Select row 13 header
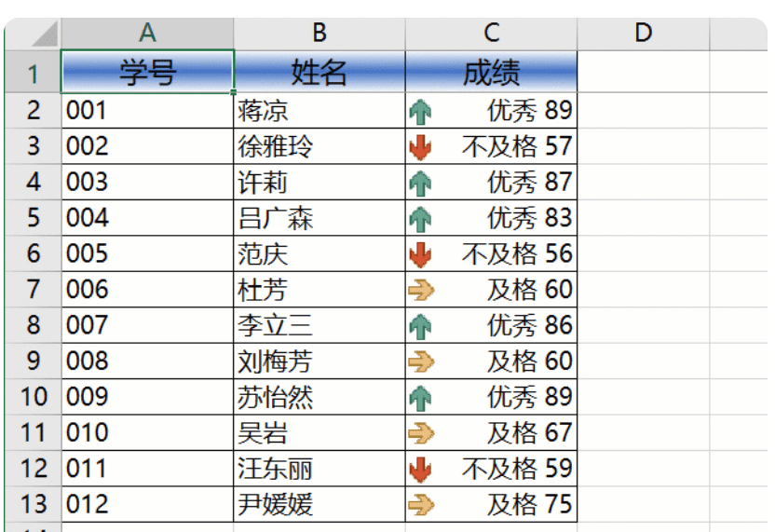Screen dimensions: 775x532 pos(33,504)
